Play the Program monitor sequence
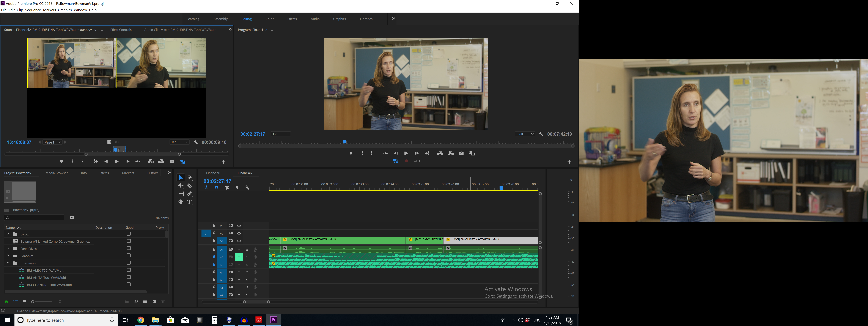Viewport: 868px width, 326px height. (x=406, y=153)
